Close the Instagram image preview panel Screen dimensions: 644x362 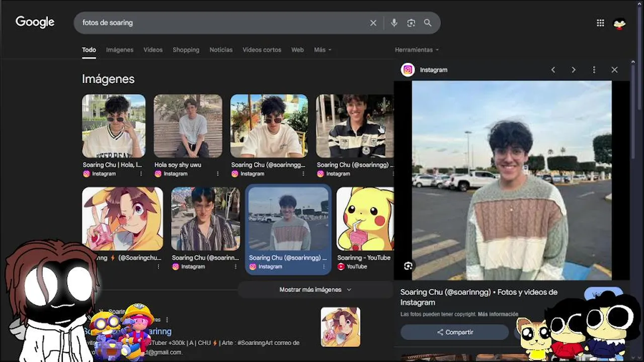coord(614,70)
